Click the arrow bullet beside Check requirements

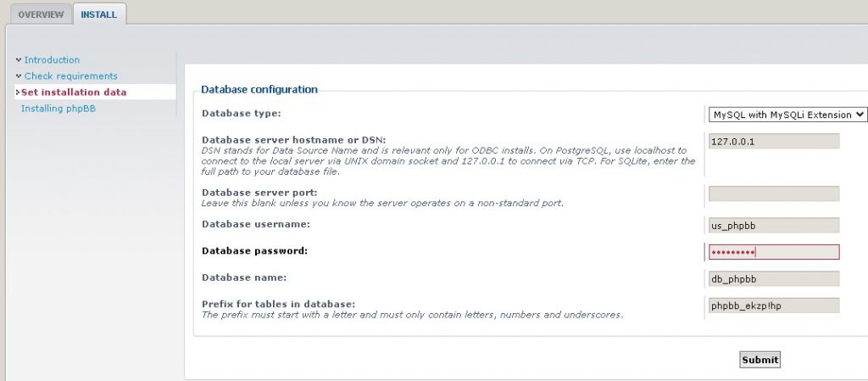tap(18, 76)
